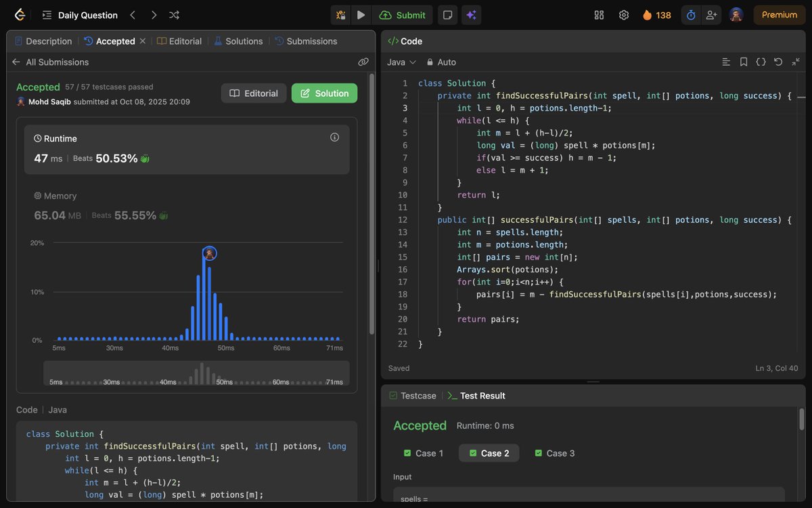
Task: Open the AI sparkle assistant icon
Action: tap(472, 15)
